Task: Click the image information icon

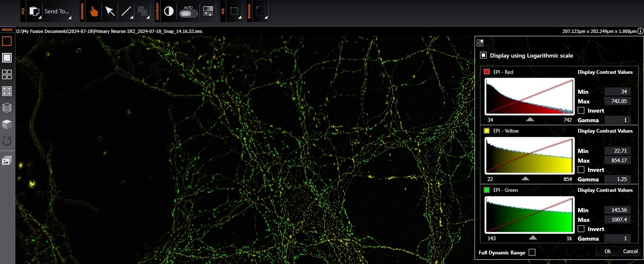Action: pos(640,31)
